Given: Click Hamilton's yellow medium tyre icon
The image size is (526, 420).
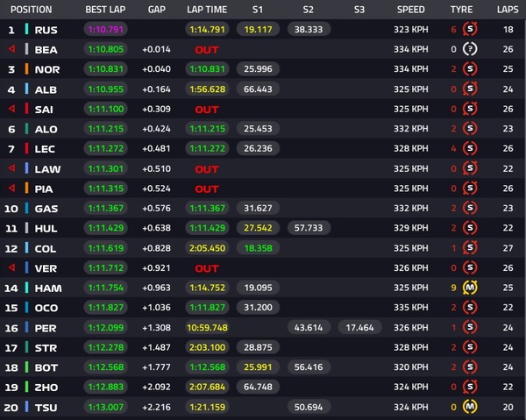Looking at the screenshot, I should point(470,288).
